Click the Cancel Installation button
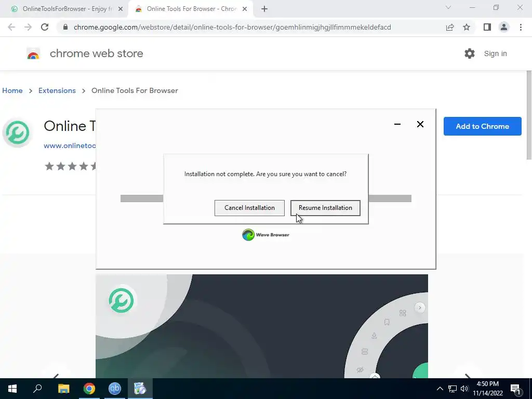 tap(249, 208)
